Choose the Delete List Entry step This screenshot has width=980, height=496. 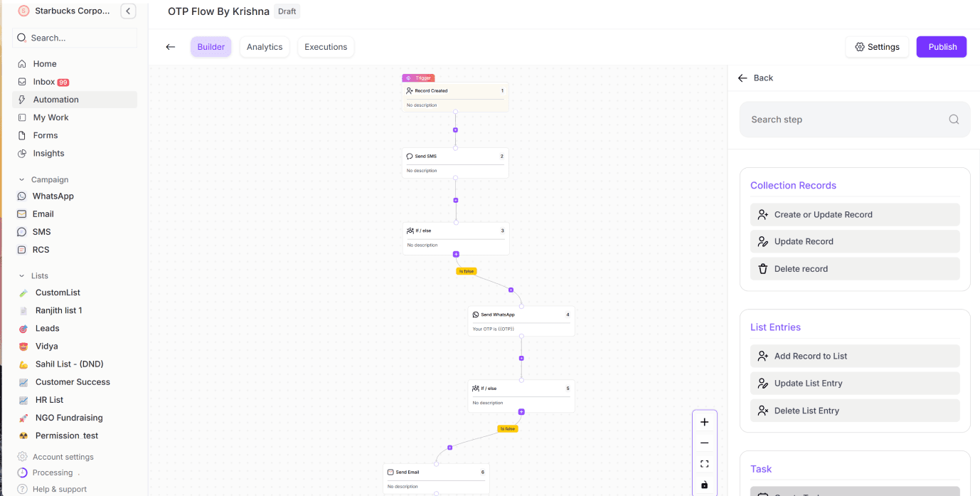[x=854, y=411]
